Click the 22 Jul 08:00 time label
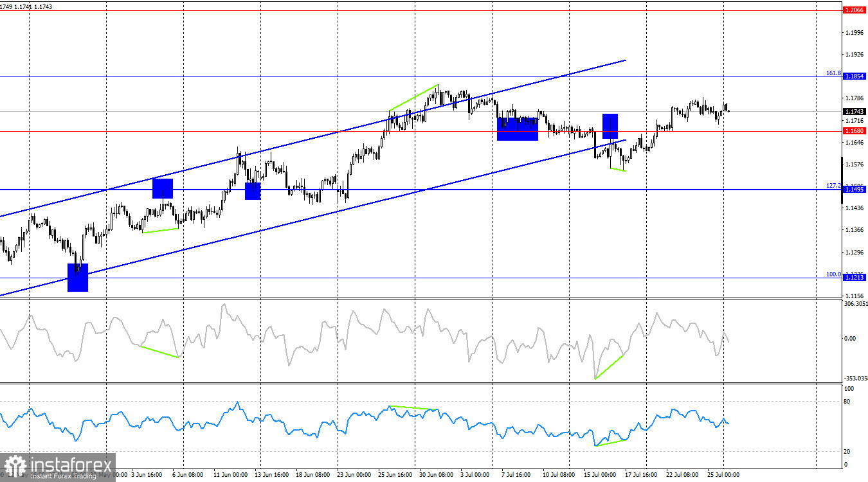 point(683,475)
